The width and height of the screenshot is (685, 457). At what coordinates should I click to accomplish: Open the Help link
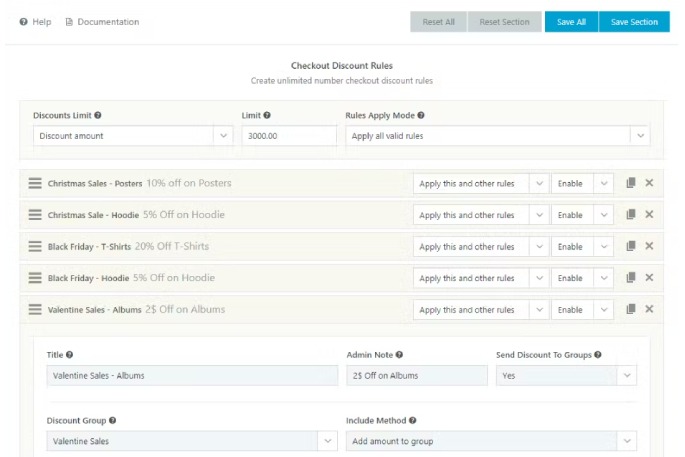(35, 22)
